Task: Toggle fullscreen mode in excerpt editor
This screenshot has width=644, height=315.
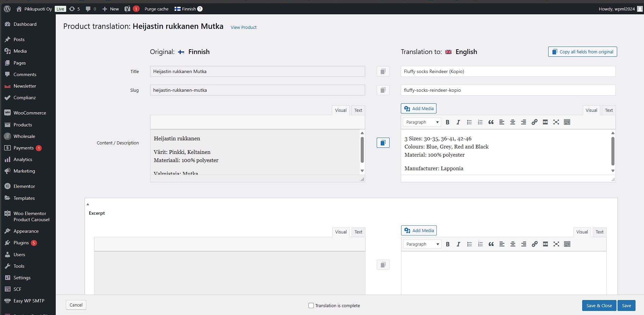Action: point(556,244)
